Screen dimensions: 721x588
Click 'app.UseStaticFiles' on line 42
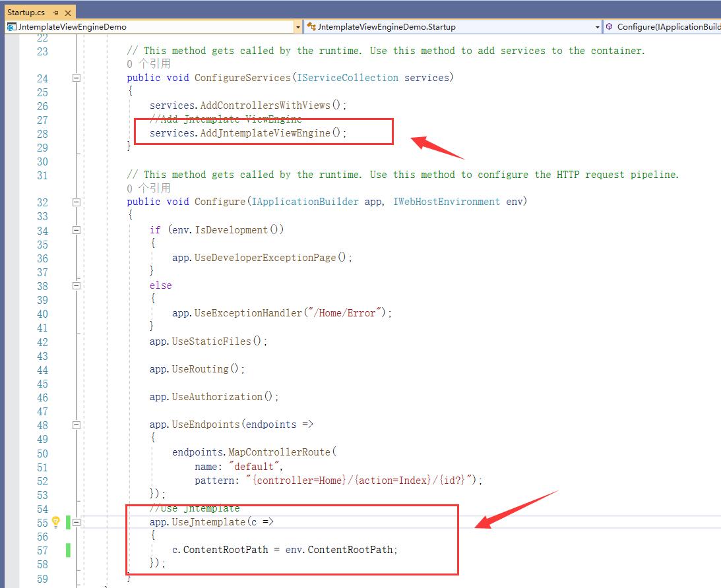[x=200, y=341]
